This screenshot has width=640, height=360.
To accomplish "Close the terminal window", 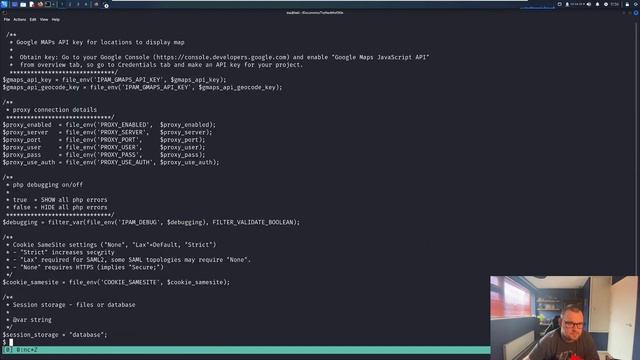I will point(636,13).
